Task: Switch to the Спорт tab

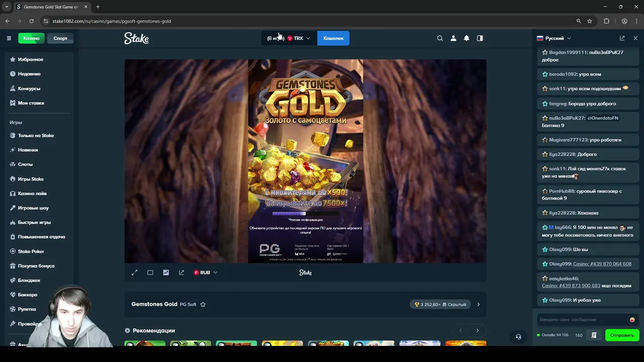Action: (60, 38)
